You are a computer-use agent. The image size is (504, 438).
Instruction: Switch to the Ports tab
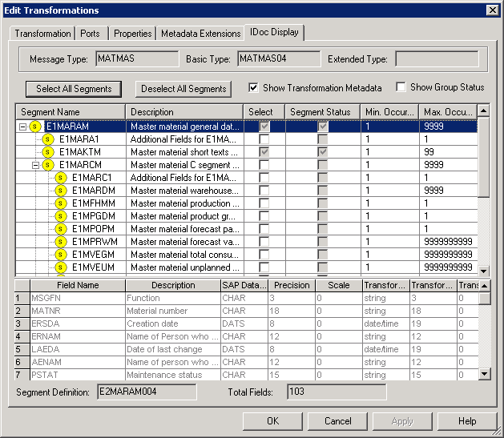[x=91, y=34]
